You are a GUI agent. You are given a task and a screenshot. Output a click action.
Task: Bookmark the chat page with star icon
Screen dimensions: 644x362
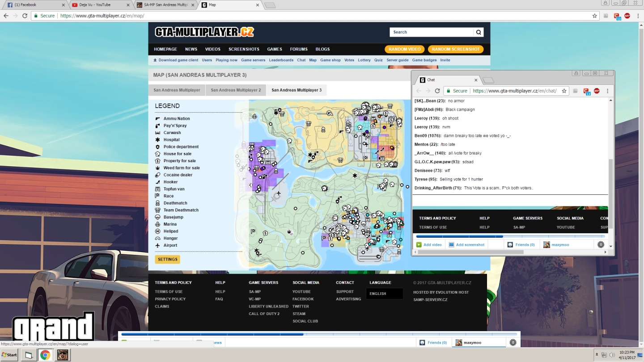[x=564, y=91]
